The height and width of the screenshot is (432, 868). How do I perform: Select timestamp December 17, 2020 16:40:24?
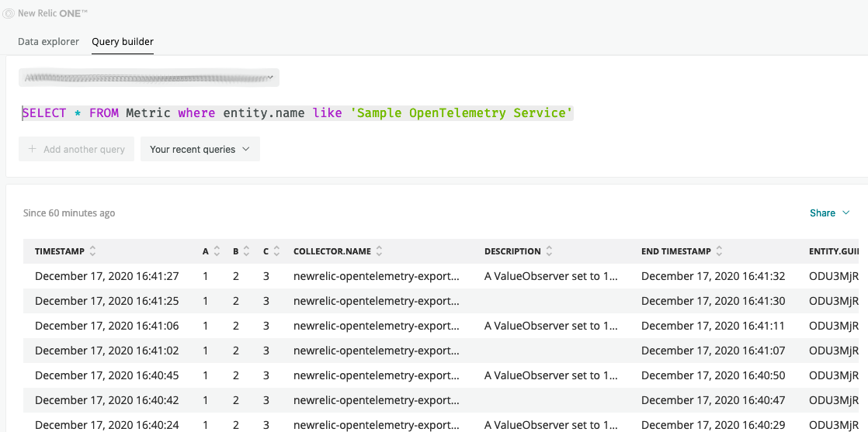[107, 425]
